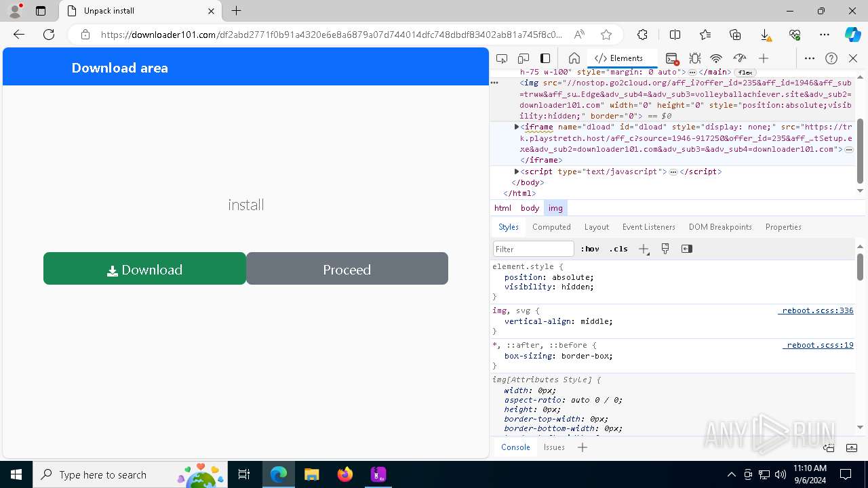Viewport: 868px width, 488px height.
Task: Switch to the Layout pane tab
Action: click(x=597, y=227)
